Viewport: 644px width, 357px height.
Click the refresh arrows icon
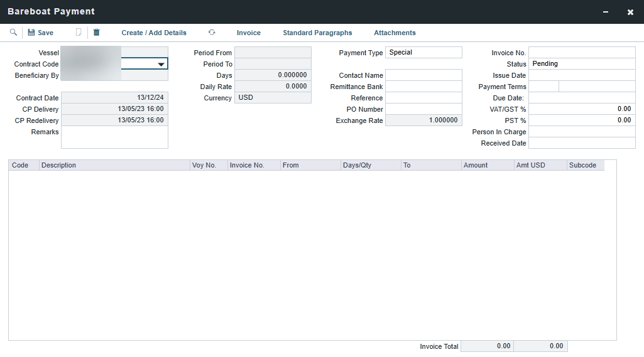pyautogui.click(x=212, y=33)
